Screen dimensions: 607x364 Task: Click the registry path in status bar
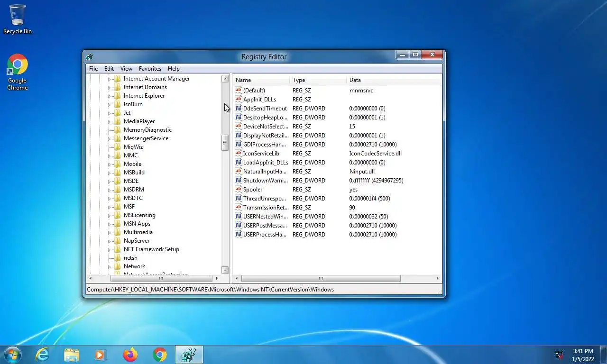click(x=210, y=290)
